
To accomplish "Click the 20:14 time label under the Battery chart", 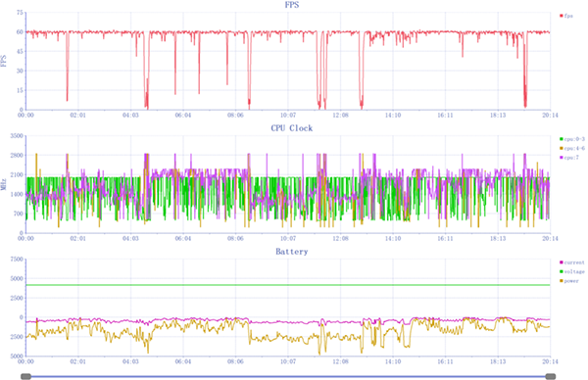I will click(x=550, y=361).
